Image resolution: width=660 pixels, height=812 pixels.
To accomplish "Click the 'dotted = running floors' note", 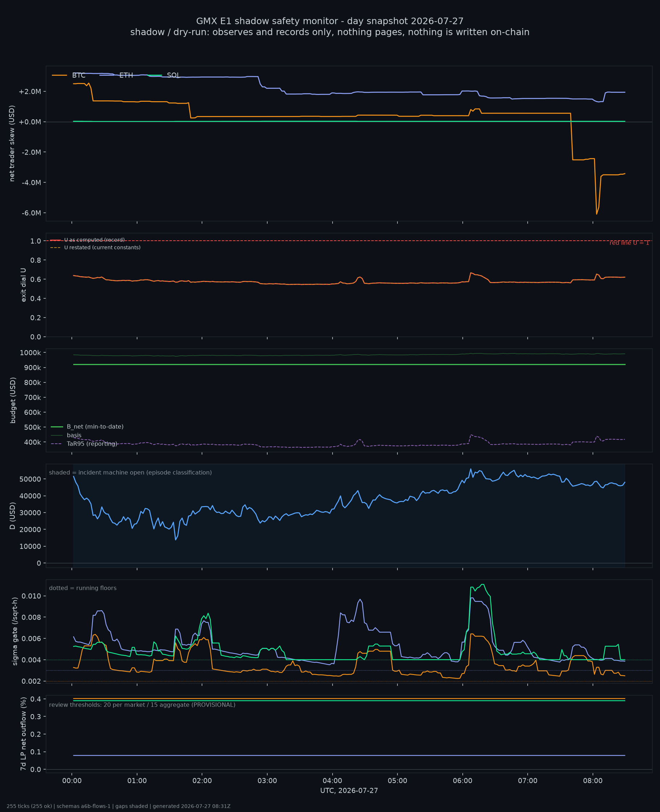I will point(83,588).
